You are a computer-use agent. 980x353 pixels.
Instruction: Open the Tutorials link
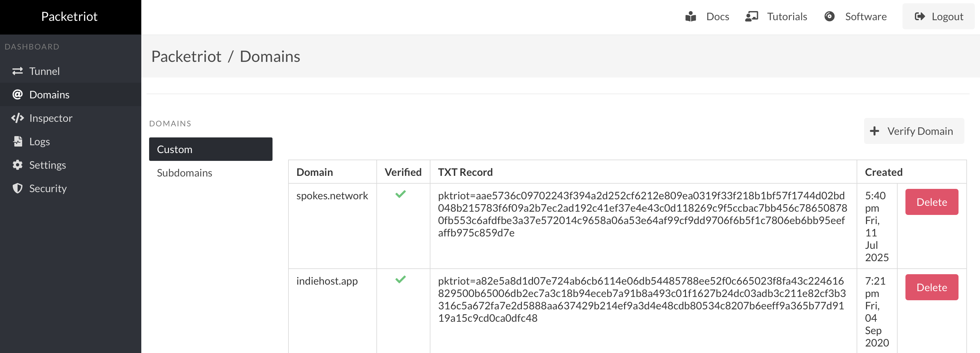tap(776, 16)
